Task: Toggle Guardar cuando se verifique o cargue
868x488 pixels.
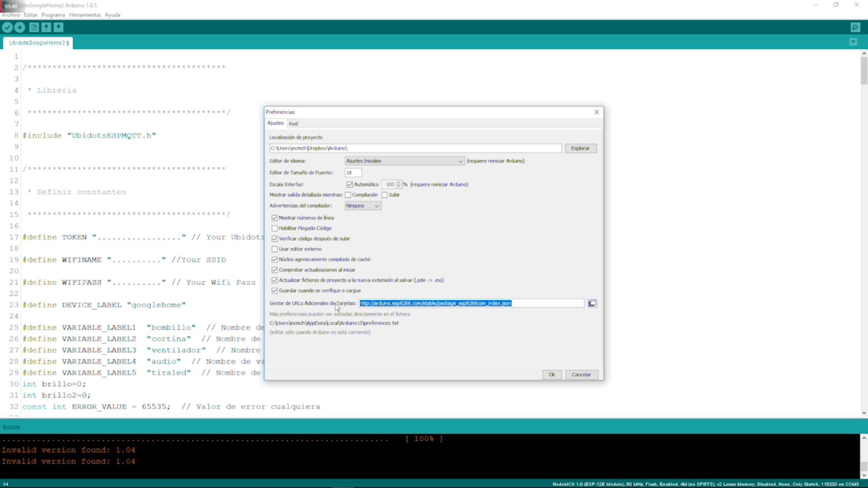Action: 274,291
